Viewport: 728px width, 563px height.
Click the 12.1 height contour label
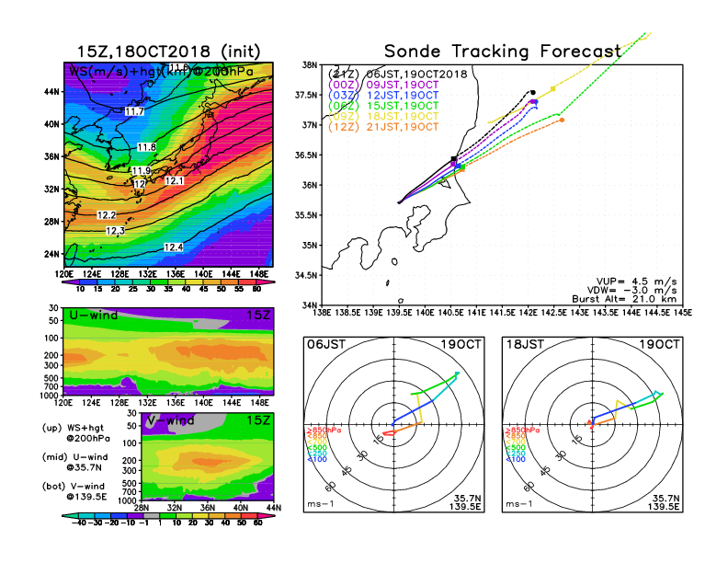coord(174,180)
